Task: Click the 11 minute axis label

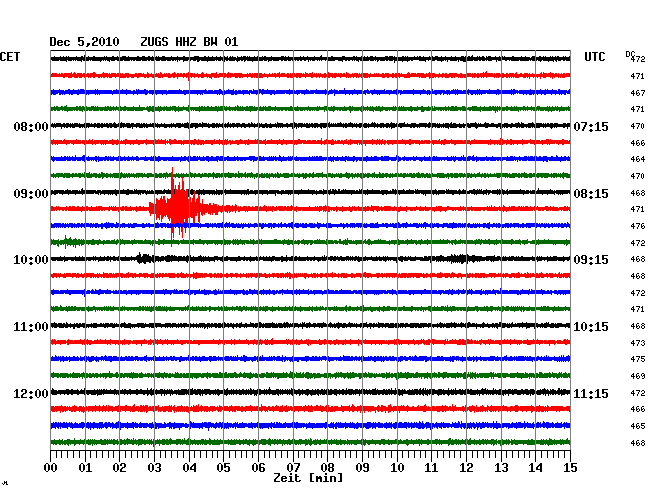Action: [x=432, y=468]
